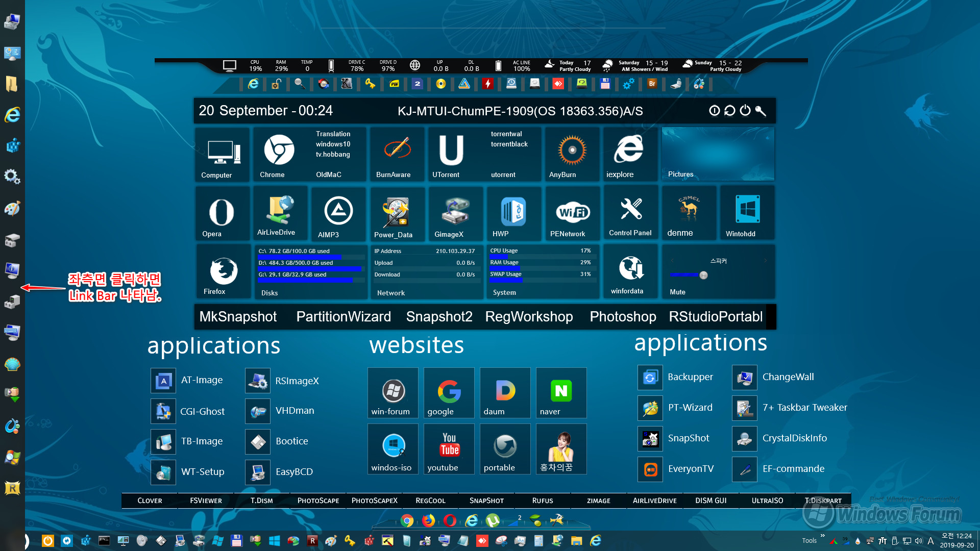Screen dimensions: 980x551
Task: Click the UltraISO button
Action: coord(767,500)
